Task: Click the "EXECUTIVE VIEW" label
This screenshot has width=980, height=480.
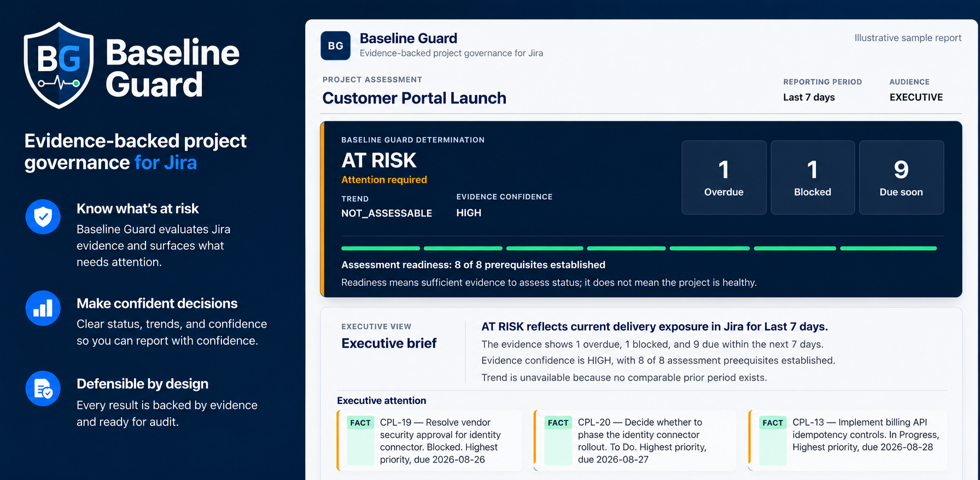Action: pos(376,327)
